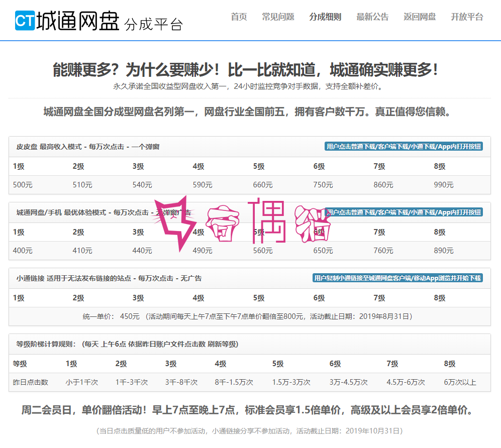Image resolution: width=501 pixels, height=448 pixels.
Task: Click the 城通网盘 site title
Action: [x=78, y=21]
